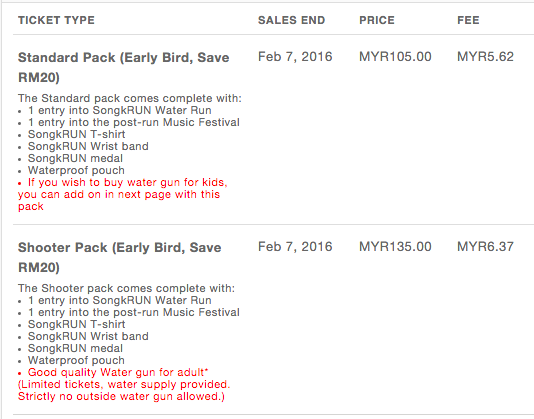Click the red water gun for kids note

click(x=123, y=194)
